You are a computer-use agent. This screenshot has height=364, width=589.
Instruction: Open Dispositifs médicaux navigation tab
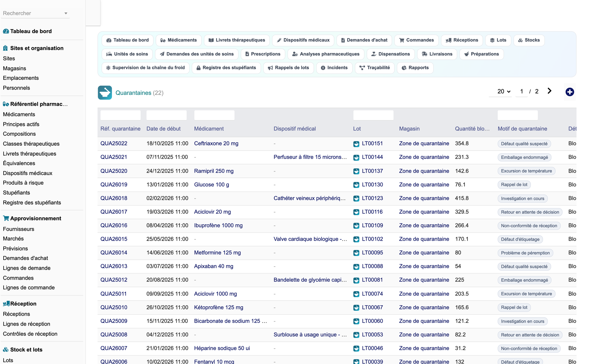(303, 40)
